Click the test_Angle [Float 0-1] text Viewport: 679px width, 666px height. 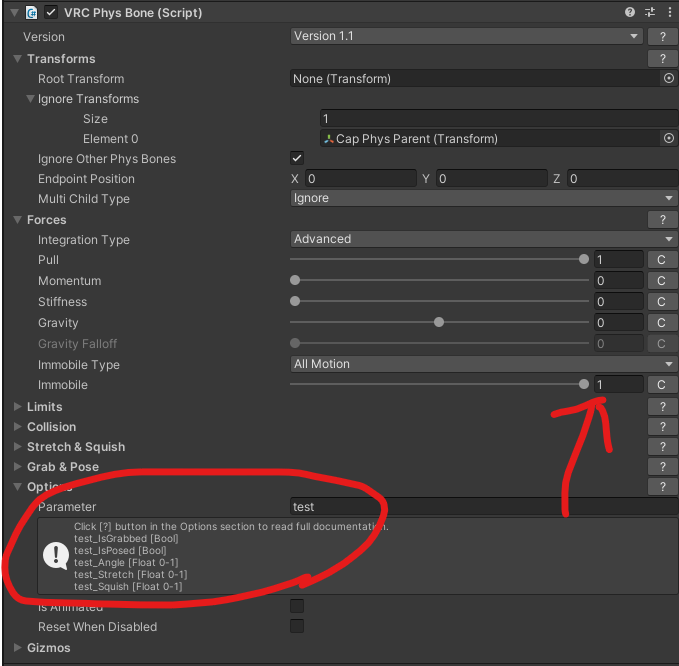coord(126,563)
